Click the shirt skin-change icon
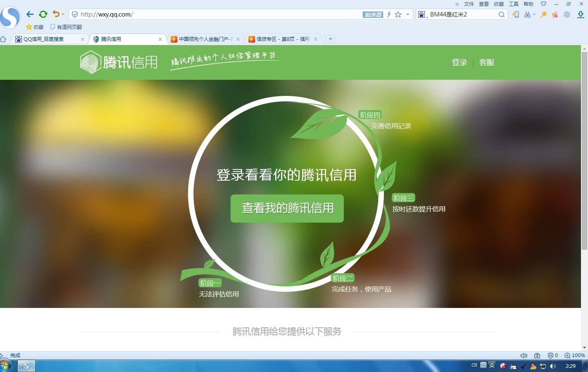This screenshot has height=372, width=588. [x=543, y=4]
